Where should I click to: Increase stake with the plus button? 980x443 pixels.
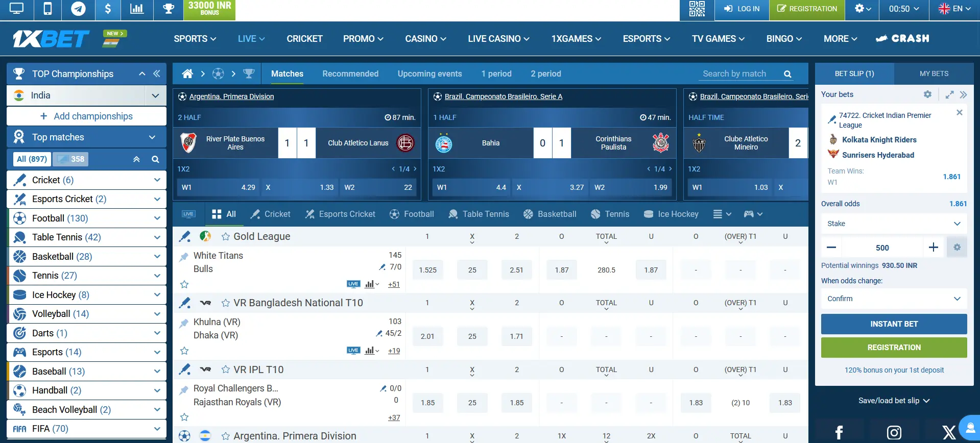933,248
